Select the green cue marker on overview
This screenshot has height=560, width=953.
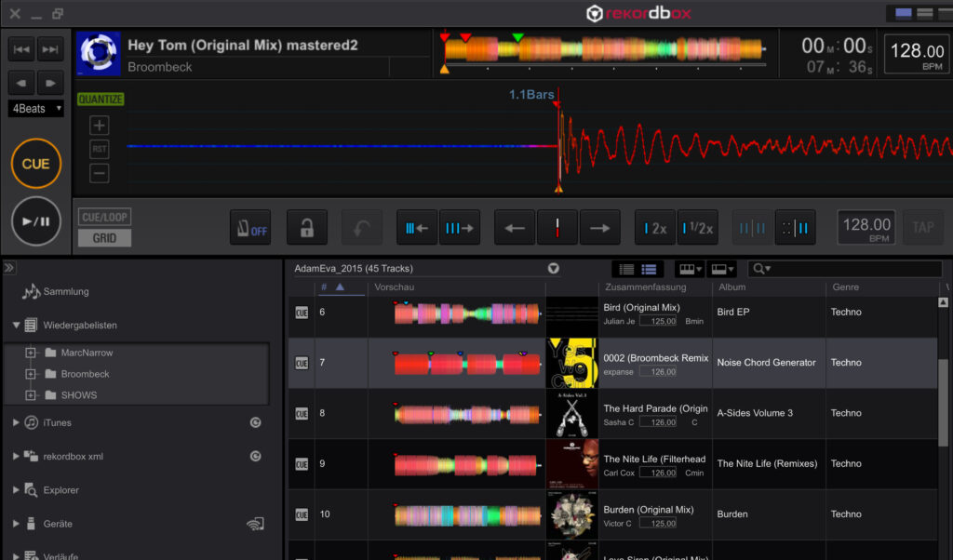click(517, 37)
